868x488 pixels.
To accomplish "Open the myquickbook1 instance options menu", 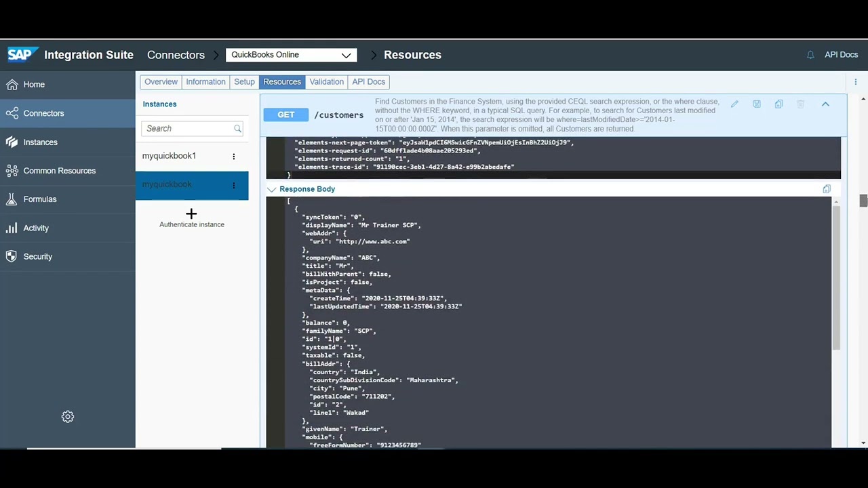I will 234,157.
